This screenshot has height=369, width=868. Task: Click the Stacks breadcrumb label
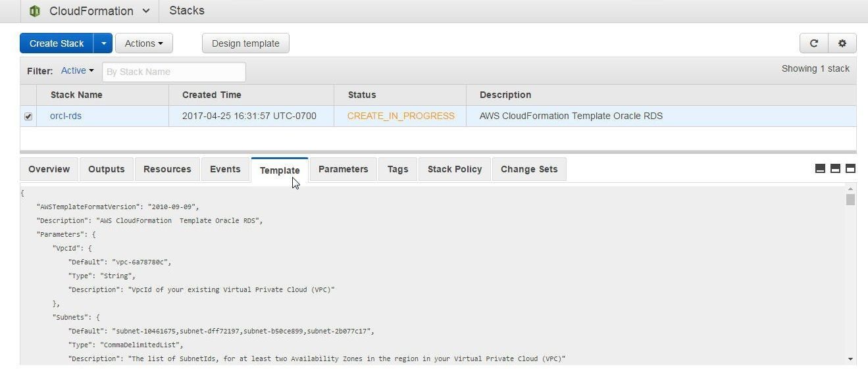tap(187, 11)
